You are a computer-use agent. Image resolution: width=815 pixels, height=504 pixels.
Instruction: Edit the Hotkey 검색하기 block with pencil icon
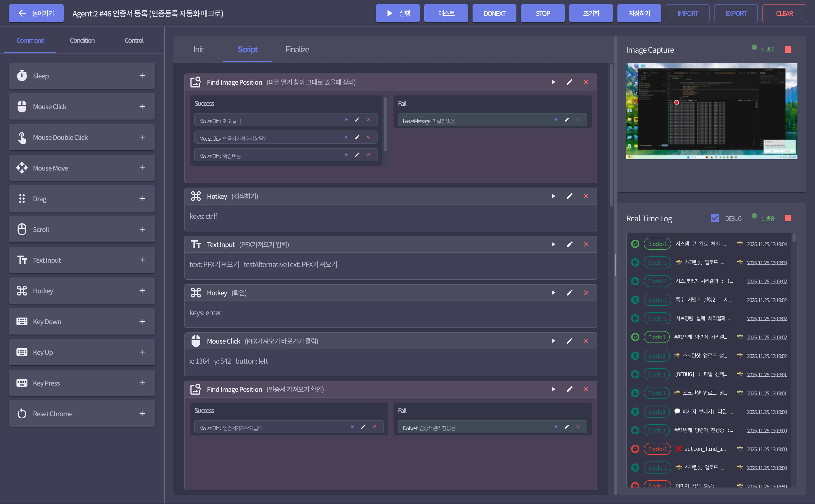click(570, 196)
